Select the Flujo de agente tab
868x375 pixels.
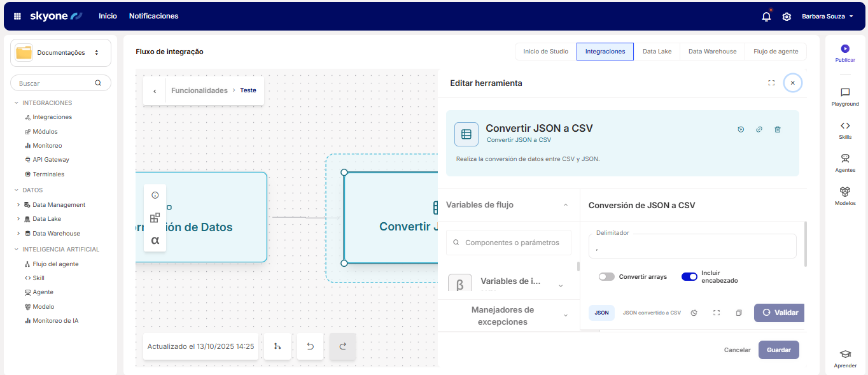[x=775, y=52]
